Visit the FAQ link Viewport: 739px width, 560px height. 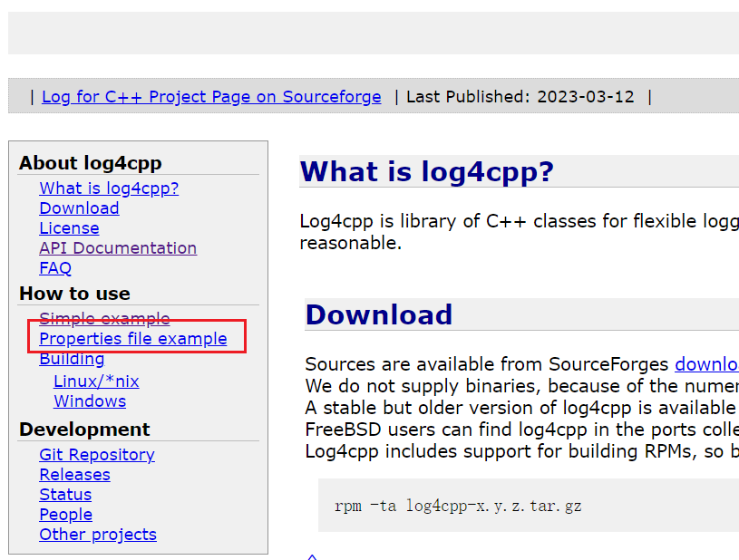(55, 268)
